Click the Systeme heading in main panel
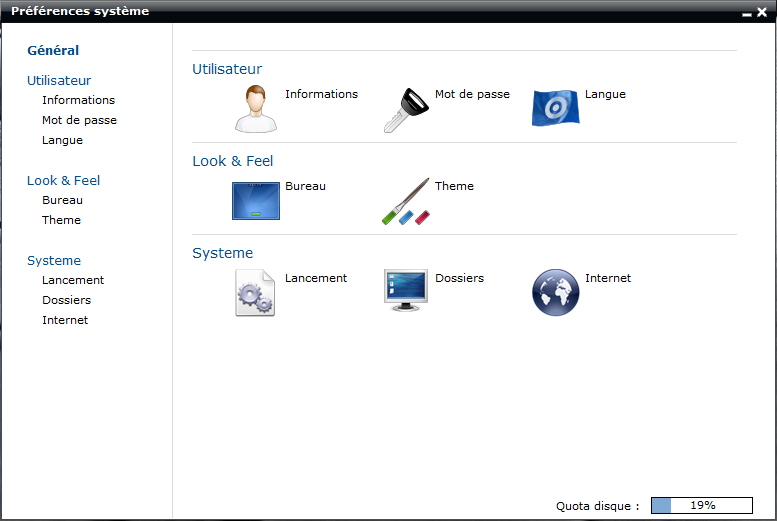The height and width of the screenshot is (521, 777). 222,253
